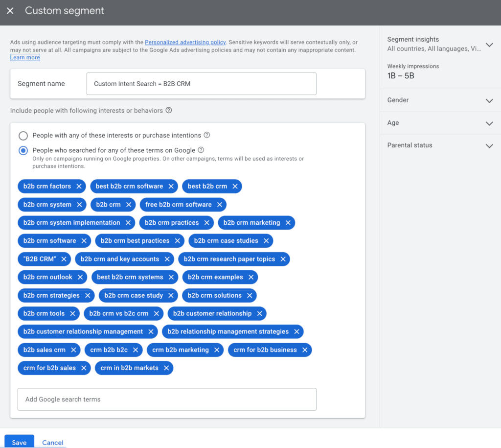Select people who searched terms radio option
The width and height of the screenshot is (501, 448).
coord(23,150)
